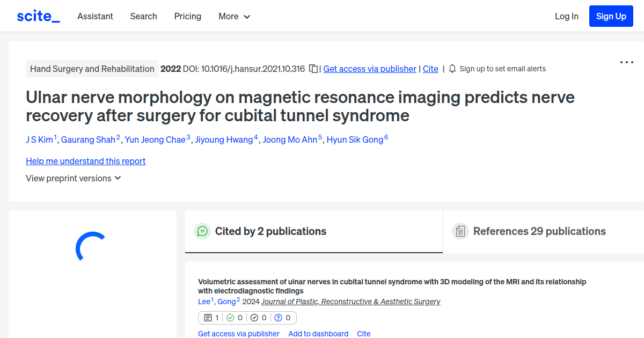Click the speech-bubble icon beside Cited by
The width and height of the screenshot is (644, 338).
[202, 231]
